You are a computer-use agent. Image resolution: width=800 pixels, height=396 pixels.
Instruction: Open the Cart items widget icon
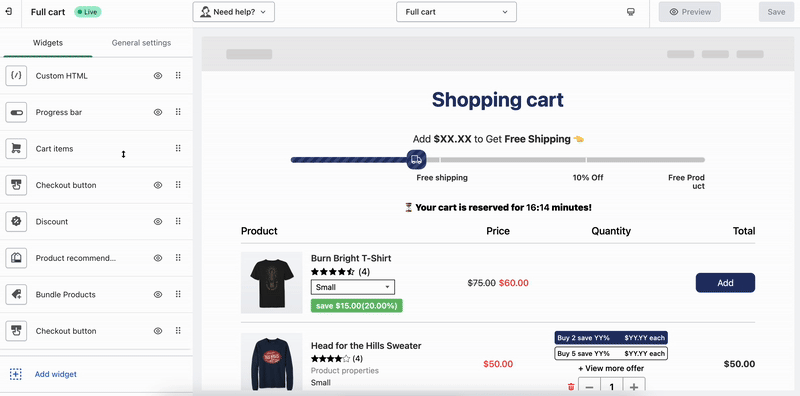16,148
